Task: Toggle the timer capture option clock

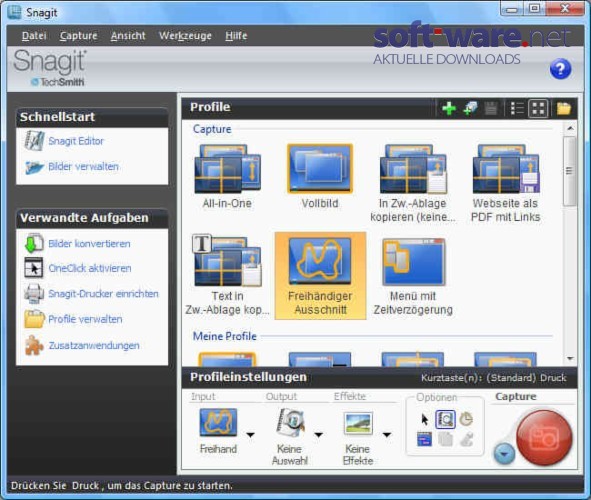Action: [x=466, y=419]
